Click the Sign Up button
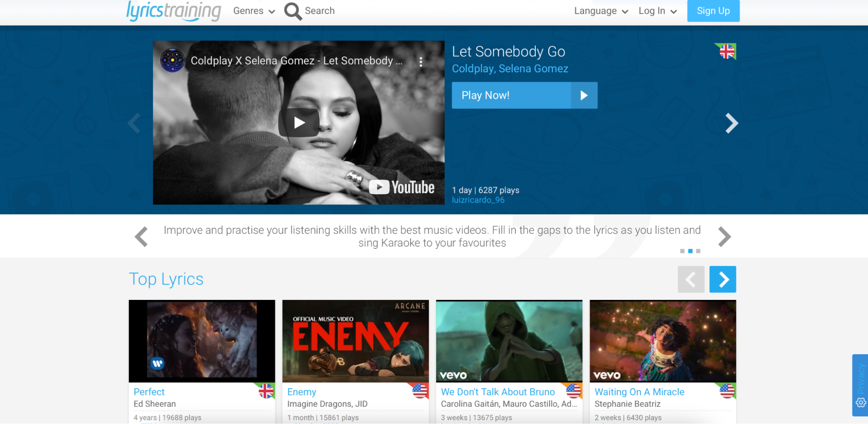 click(713, 11)
